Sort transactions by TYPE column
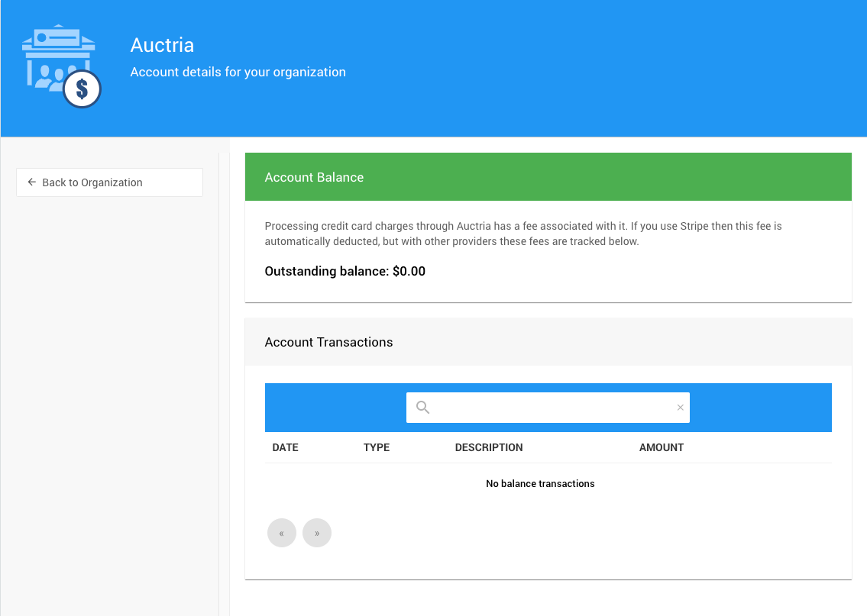Screen dimensions: 867x616 (377, 447)
